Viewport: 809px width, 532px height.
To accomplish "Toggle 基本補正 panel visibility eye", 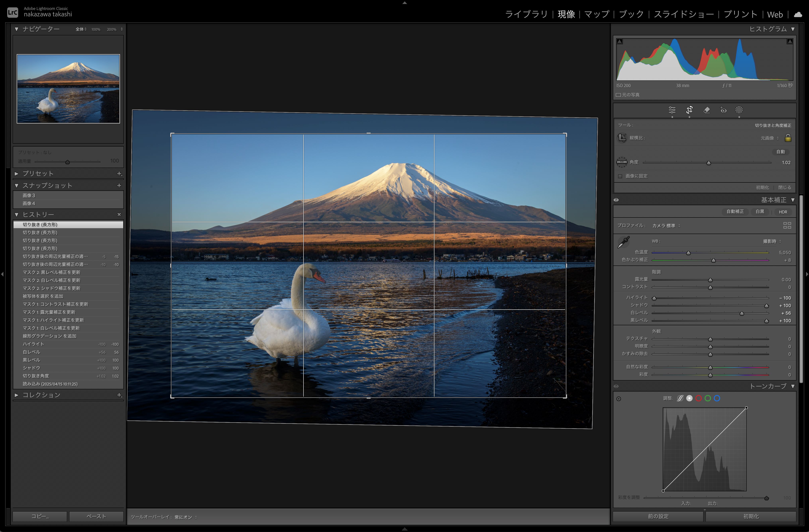I will (616, 200).
